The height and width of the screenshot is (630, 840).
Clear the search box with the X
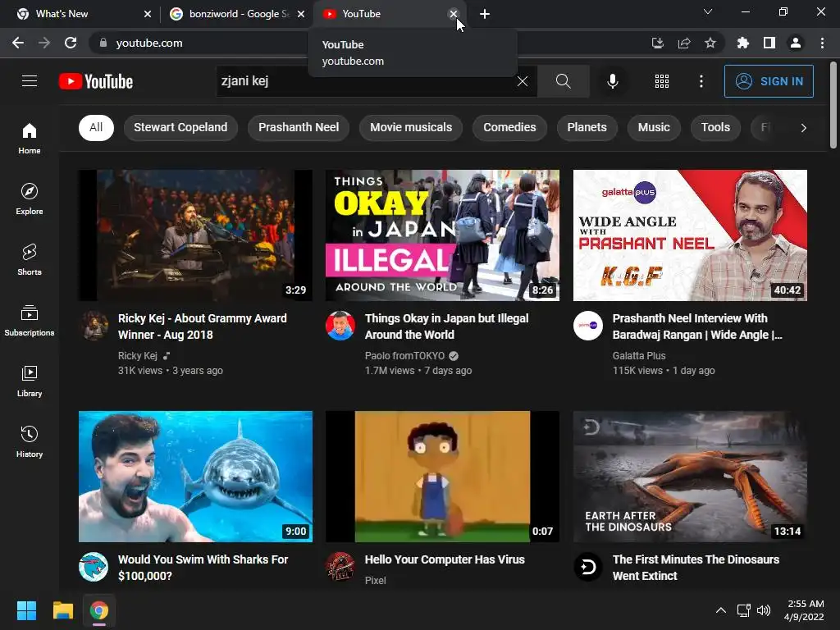(523, 81)
